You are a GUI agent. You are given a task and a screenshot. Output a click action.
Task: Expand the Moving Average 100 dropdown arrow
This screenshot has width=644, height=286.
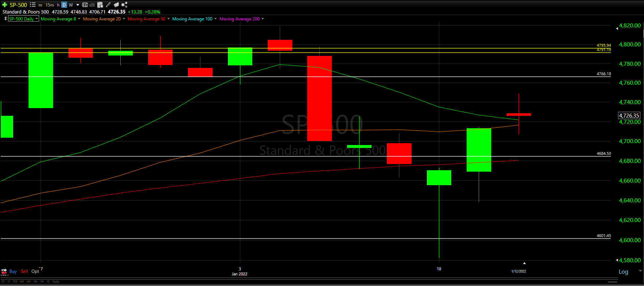point(215,19)
